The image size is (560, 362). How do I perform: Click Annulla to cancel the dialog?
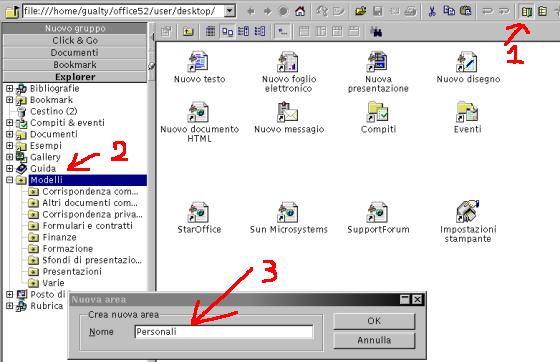[x=374, y=340]
